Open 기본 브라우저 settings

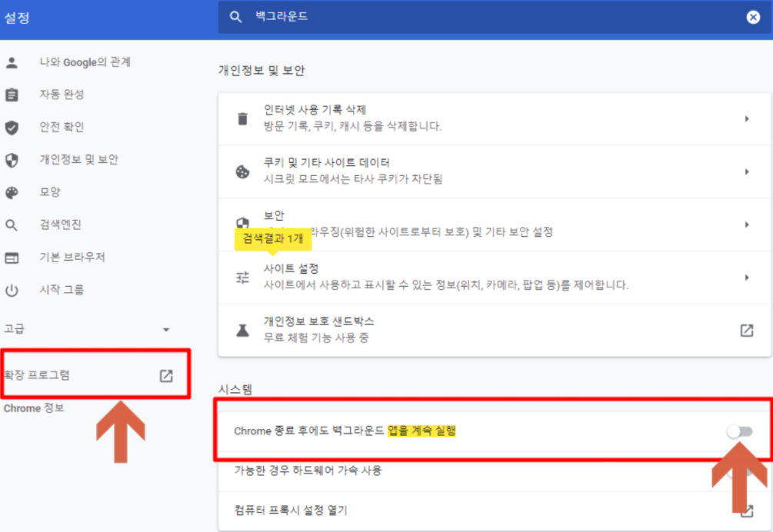pos(72,257)
